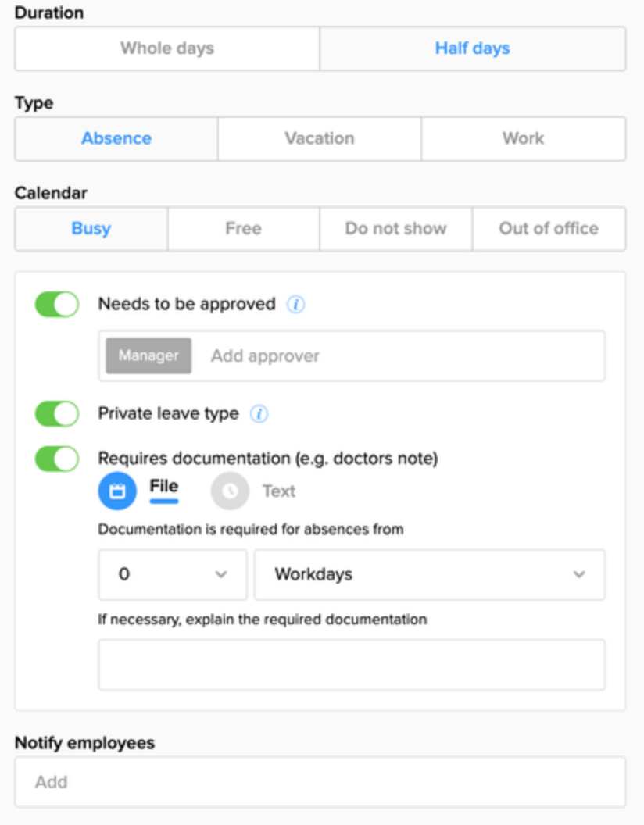
Task: Click the info icon beside Needs to be approved
Action: click(x=295, y=305)
